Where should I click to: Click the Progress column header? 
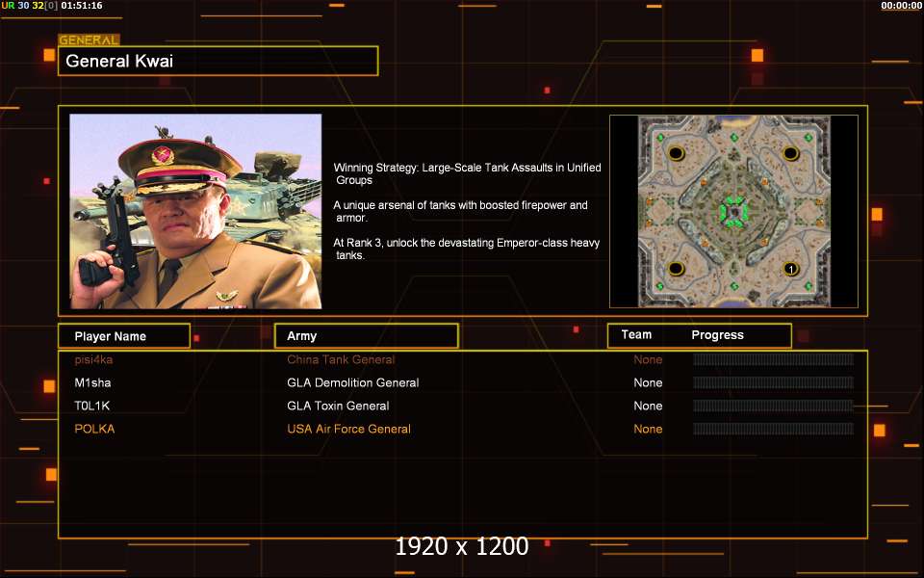pos(717,335)
